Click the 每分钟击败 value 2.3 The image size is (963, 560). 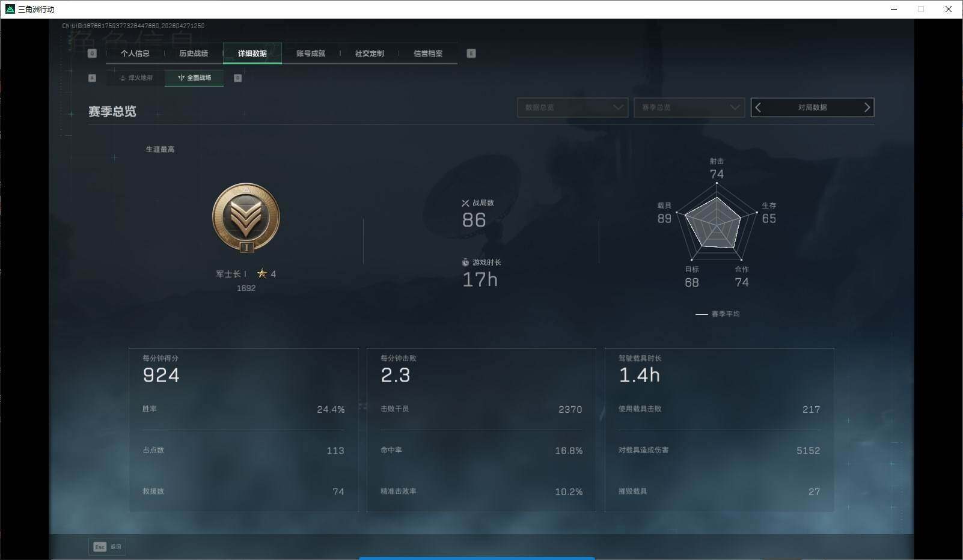396,376
